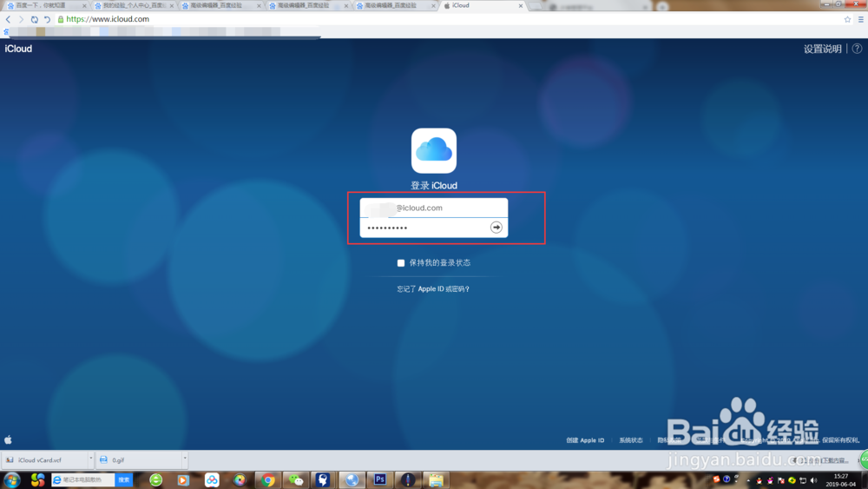The image size is (868, 489).
Task: Submit login with the arrow button
Action: [496, 227]
